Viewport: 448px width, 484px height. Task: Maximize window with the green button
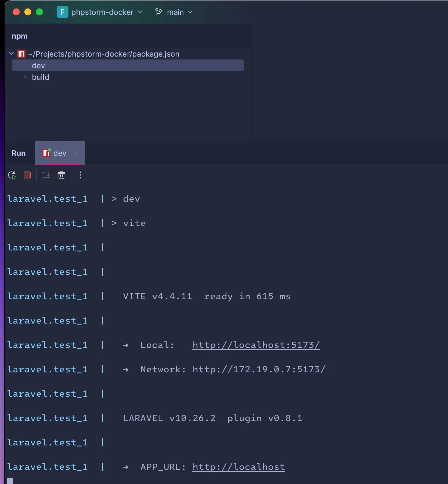[x=39, y=12]
